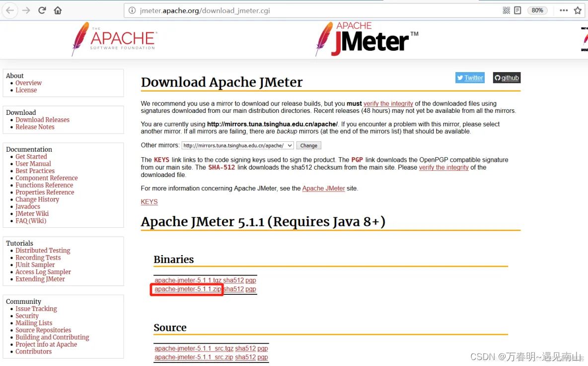Reload the page with the refresh icon
The image size is (588, 366).
pos(42,10)
